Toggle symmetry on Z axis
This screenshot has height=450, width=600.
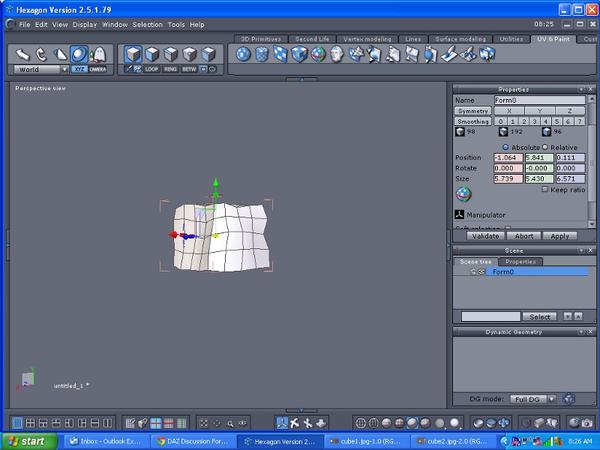click(570, 111)
